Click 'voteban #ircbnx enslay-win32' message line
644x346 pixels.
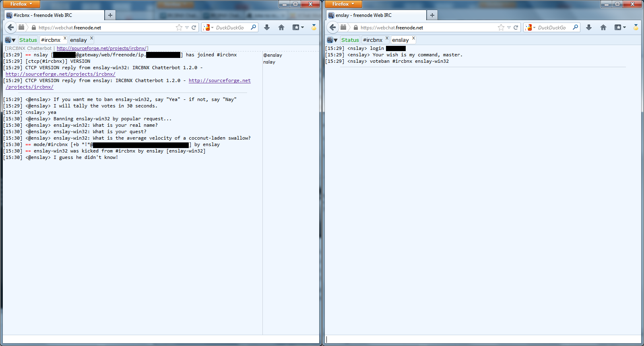click(x=387, y=61)
